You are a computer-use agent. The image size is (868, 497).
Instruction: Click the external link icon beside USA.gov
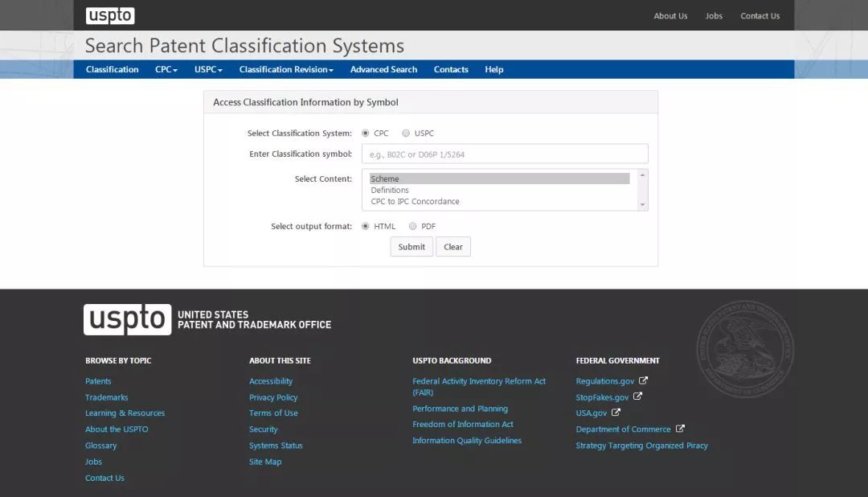click(x=616, y=413)
